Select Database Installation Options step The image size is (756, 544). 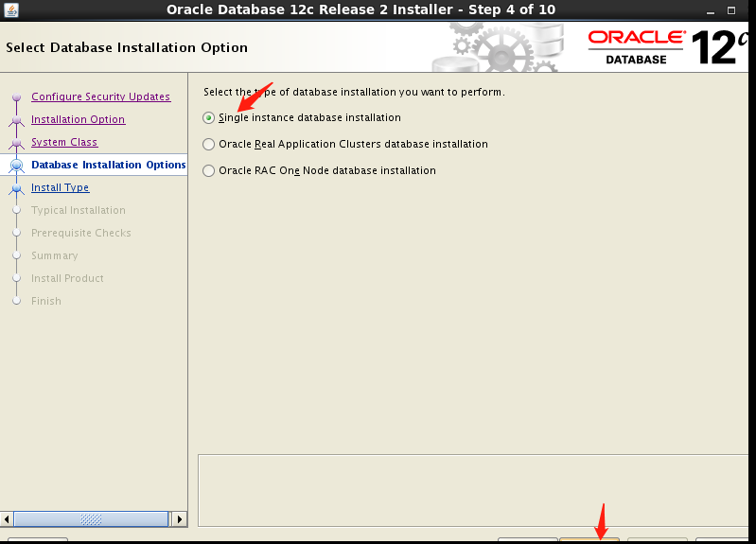click(109, 165)
